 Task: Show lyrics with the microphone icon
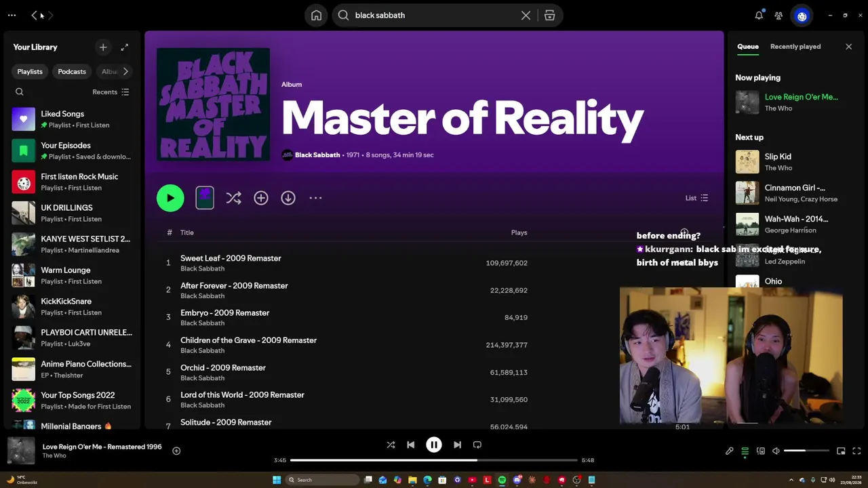pos(729,451)
